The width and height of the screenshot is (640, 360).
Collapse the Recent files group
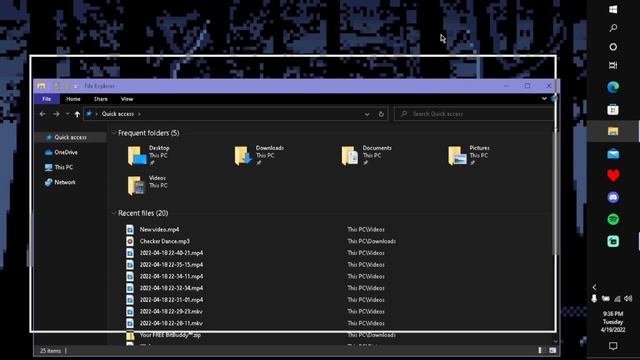click(114, 213)
